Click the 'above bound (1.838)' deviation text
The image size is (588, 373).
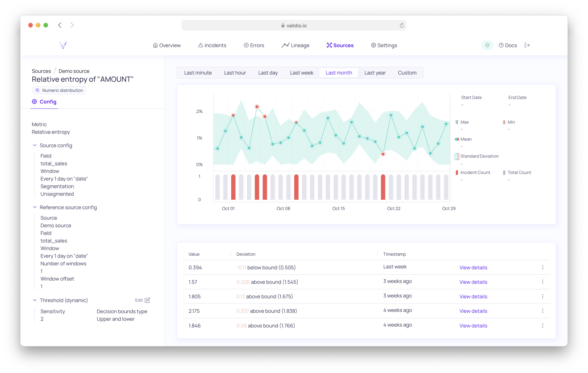tap(273, 311)
